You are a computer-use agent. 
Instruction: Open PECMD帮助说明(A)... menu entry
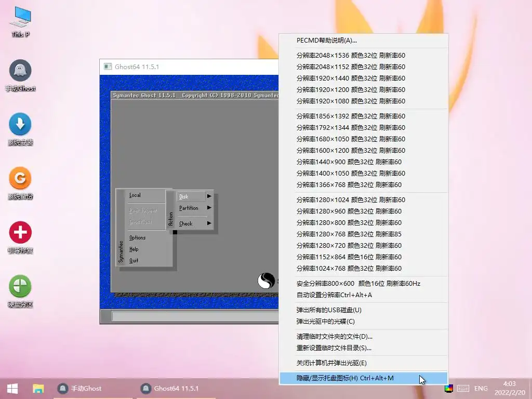pos(363,41)
